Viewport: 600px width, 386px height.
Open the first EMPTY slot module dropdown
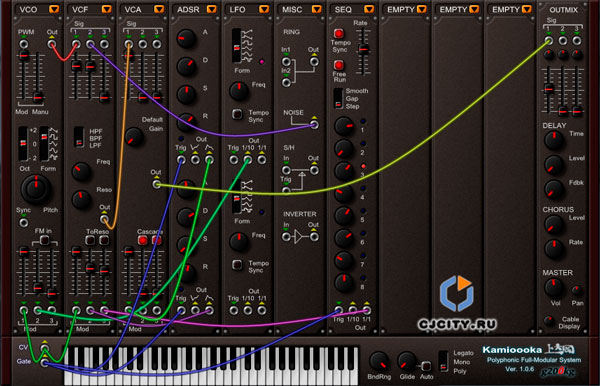pos(421,9)
